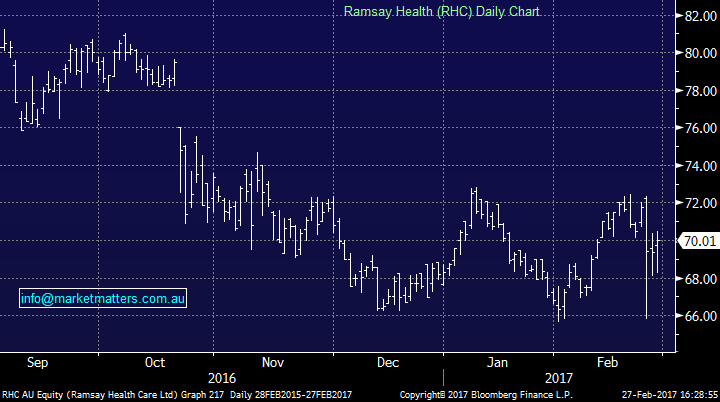Click the 66.00 price axis label
This screenshot has height=402, width=720.
click(700, 316)
